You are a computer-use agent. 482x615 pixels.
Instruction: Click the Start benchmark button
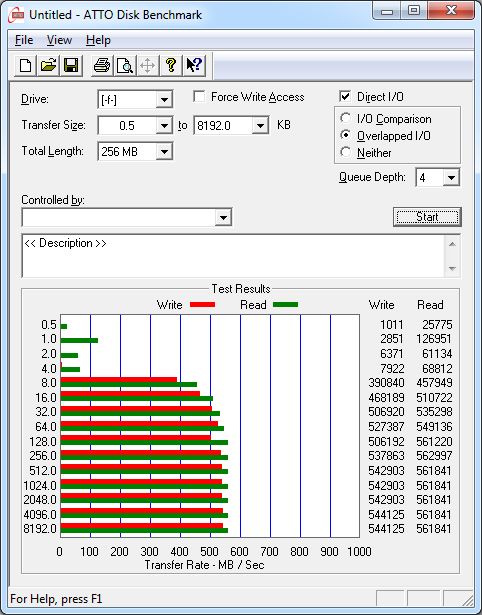coord(427,217)
